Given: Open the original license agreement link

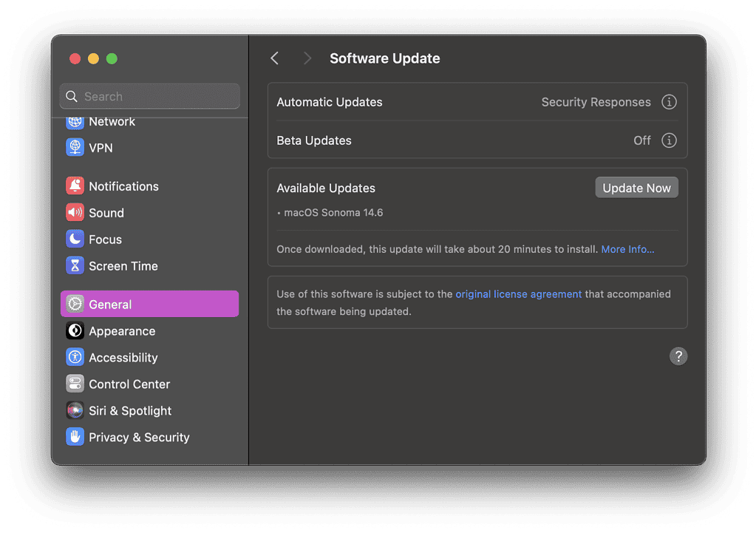Looking at the screenshot, I should pos(518,294).
